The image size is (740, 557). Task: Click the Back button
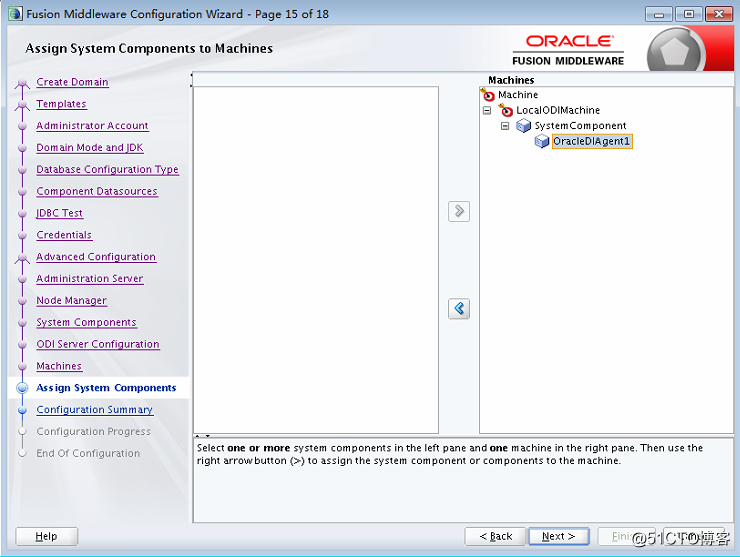495,536
